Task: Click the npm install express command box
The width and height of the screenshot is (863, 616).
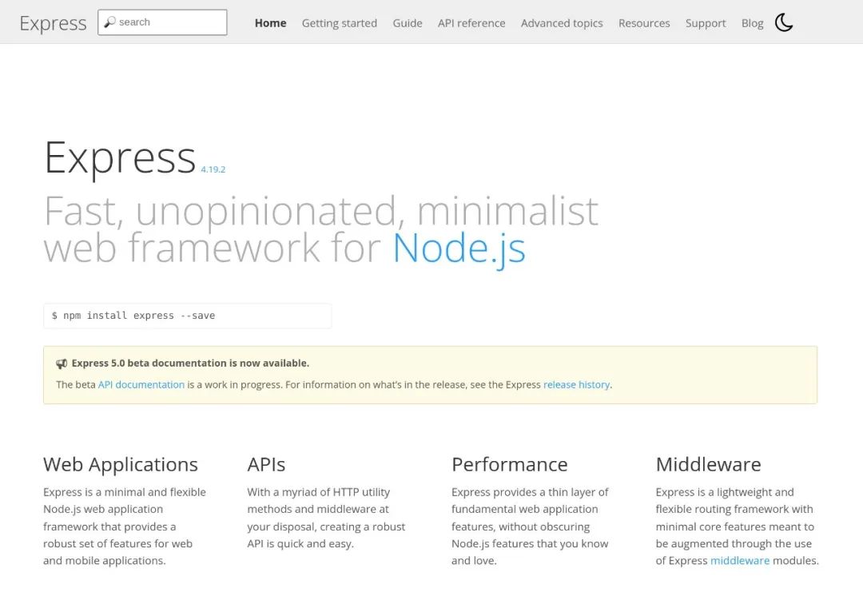Action: [188, 316]
